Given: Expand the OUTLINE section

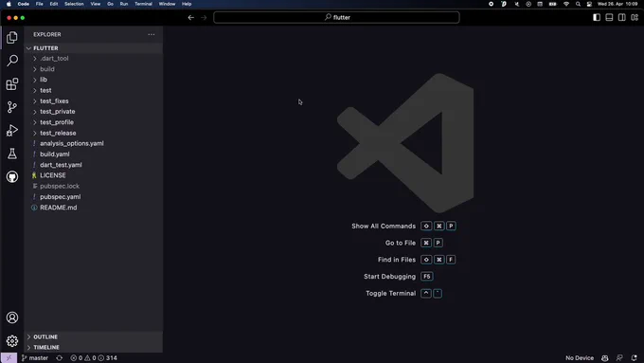Looking at the screenshot, I should (x=93, y=336).
